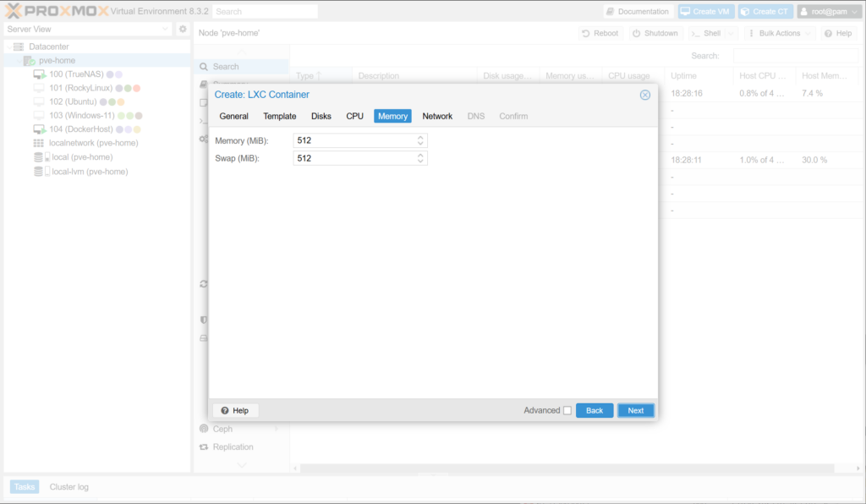This screenshot has height=504, width=866.
Task: Click the Help button in dialog footer
Action: coord(235,410)
